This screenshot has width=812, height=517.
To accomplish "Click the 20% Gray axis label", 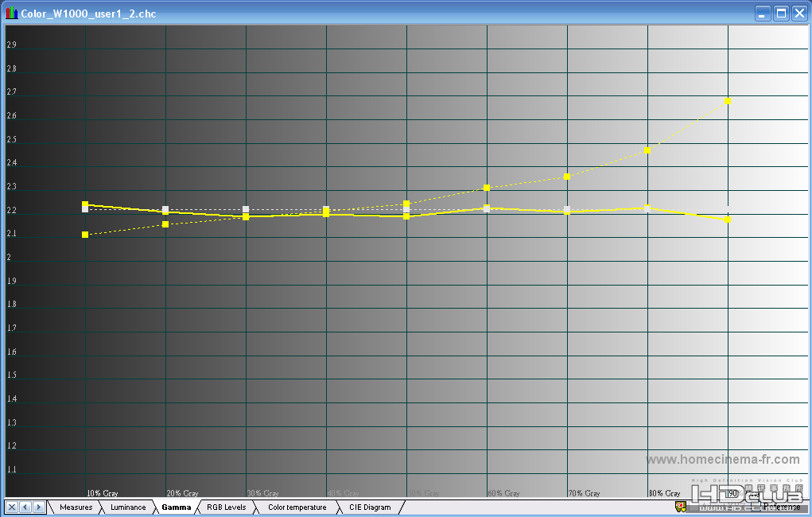I will coord(182,493).
